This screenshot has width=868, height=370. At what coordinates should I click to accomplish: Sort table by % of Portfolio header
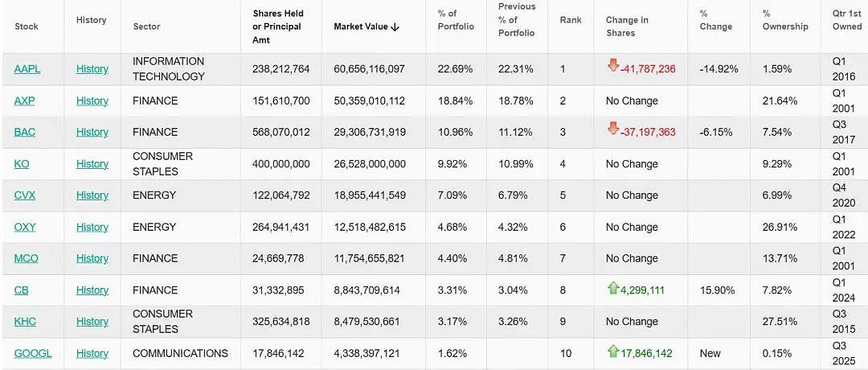point(456,20)
